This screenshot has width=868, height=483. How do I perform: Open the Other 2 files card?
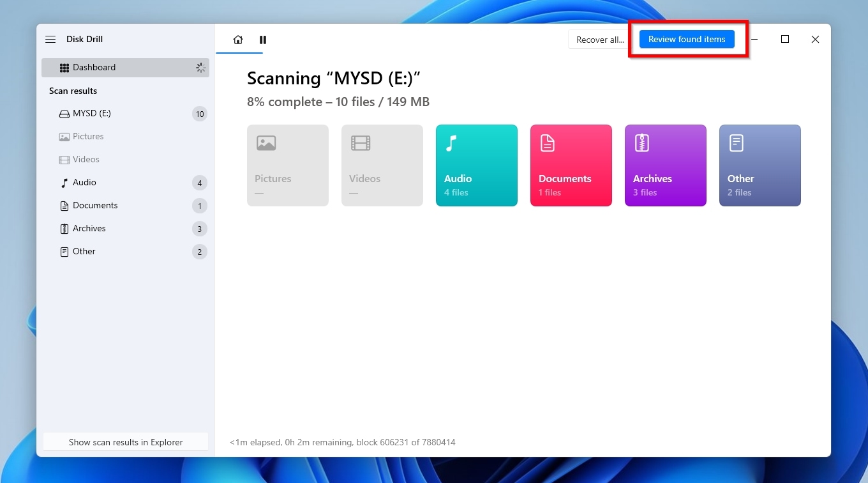(x=760, y=165)
